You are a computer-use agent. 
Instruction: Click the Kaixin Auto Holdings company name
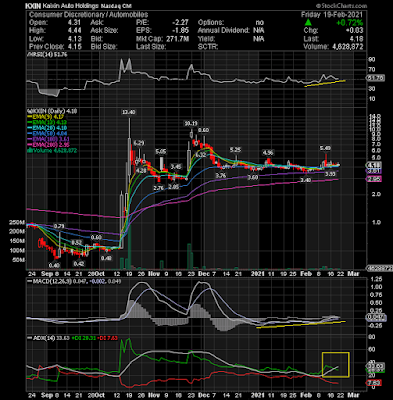[x=70, y=6]
